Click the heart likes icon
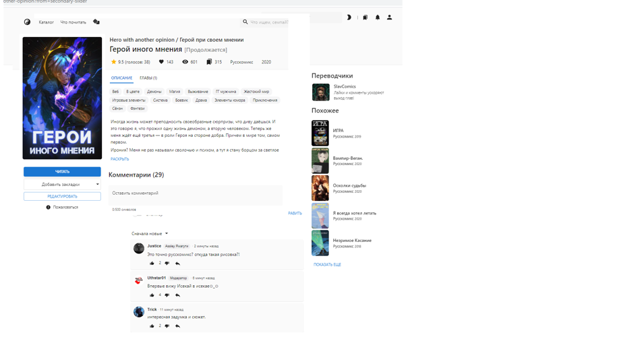The image size is (644, 337). (161, 62)
